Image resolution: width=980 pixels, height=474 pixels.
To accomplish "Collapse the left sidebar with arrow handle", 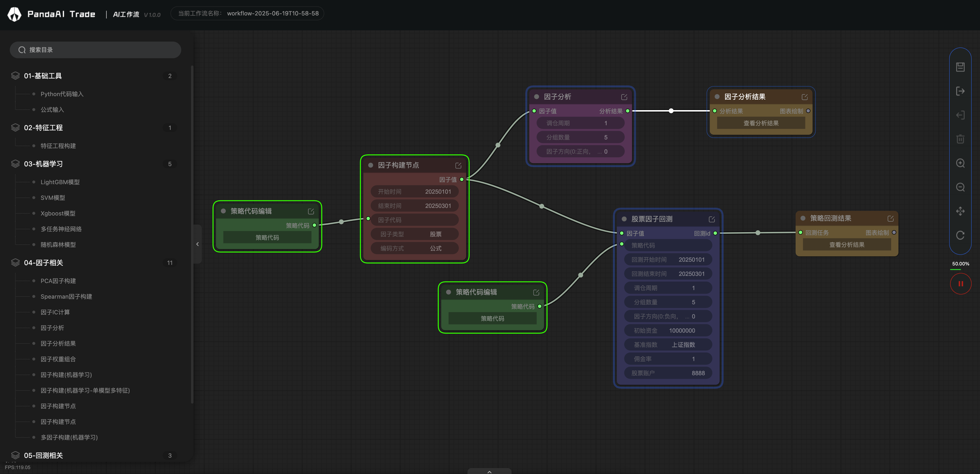I will point(197,244).
